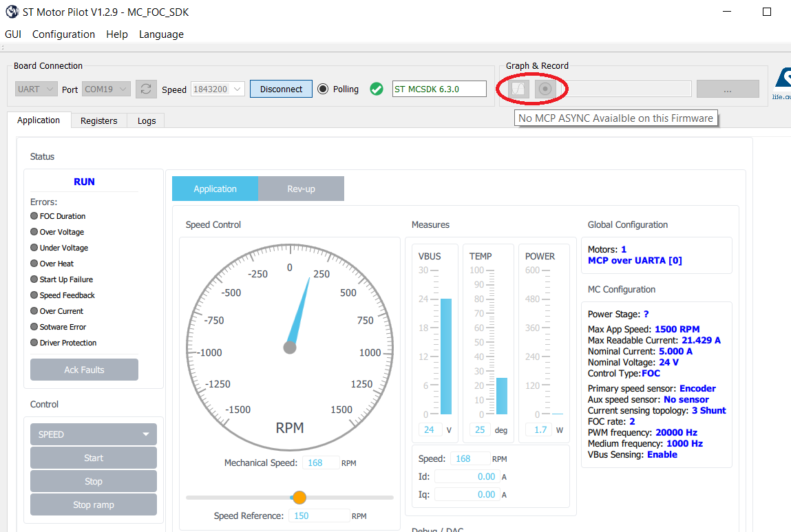Open the UART interface dropdown
Viewport: 791px width, 532px height.
pos(35,88)
